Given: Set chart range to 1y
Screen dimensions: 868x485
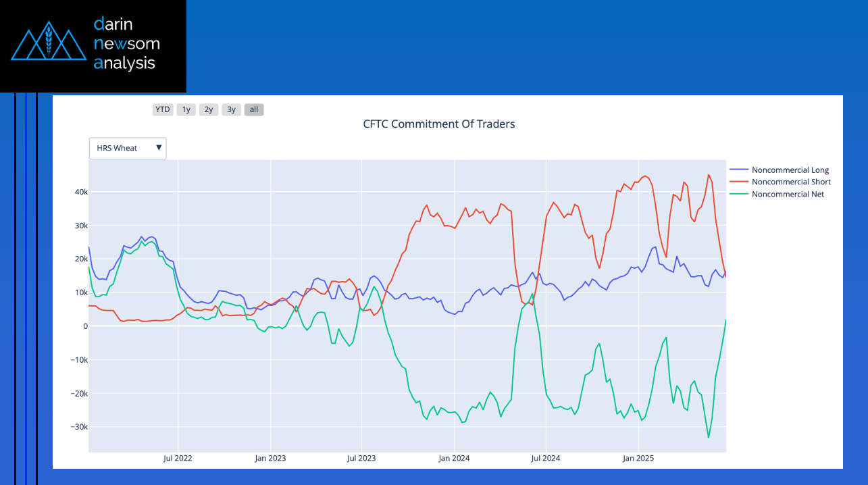Looking at the screenshot, I should tap(186, 109).
